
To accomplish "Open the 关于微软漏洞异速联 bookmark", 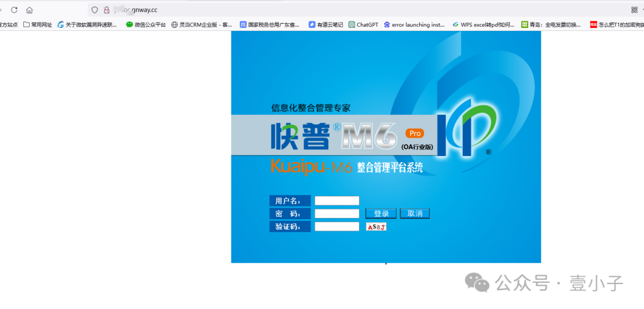I will pos(87,24).
